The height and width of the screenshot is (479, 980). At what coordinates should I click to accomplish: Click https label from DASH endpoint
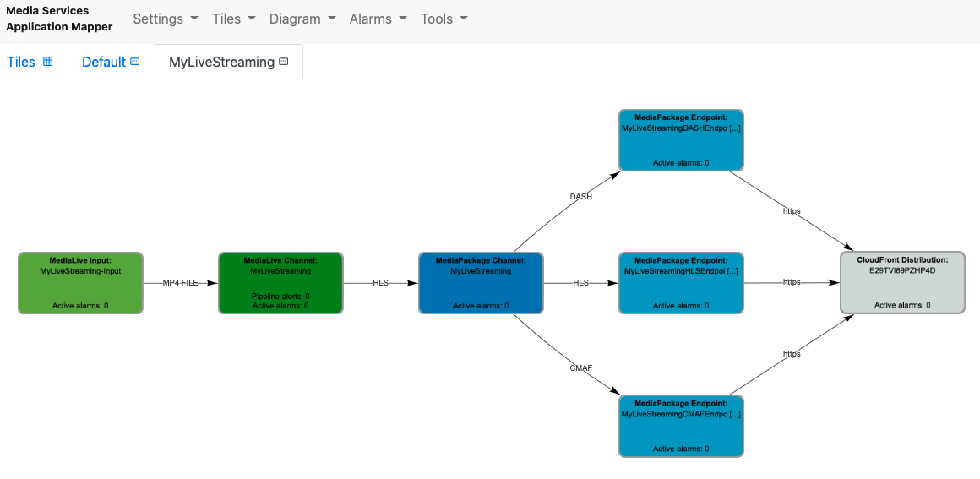pos(792,211)
